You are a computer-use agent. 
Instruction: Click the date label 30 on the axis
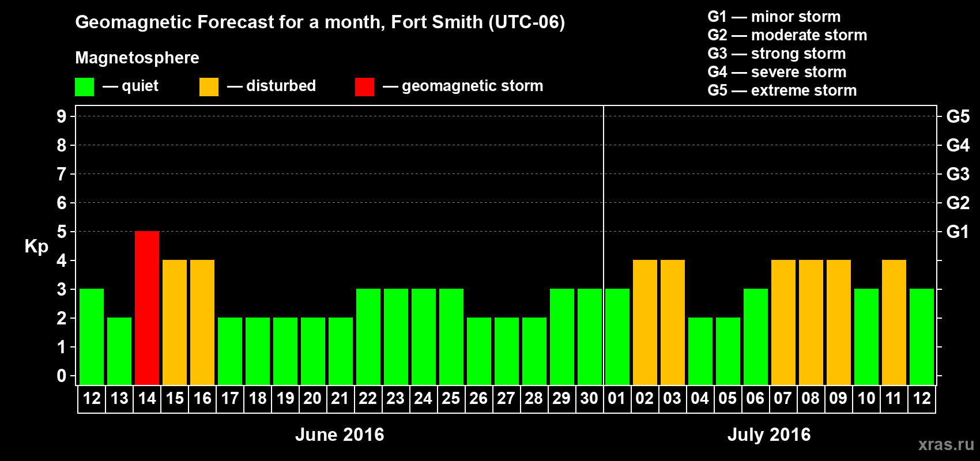tap(589, 399)
